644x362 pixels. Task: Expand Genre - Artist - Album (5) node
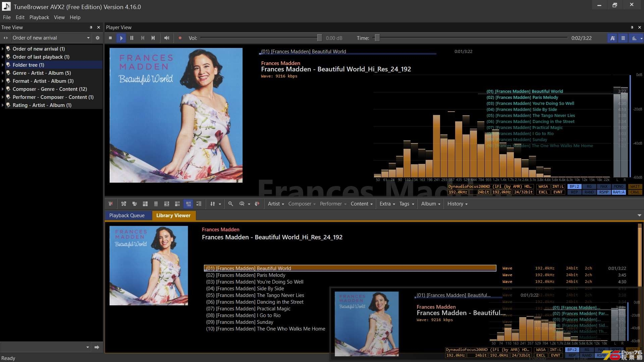coord(3,73)
